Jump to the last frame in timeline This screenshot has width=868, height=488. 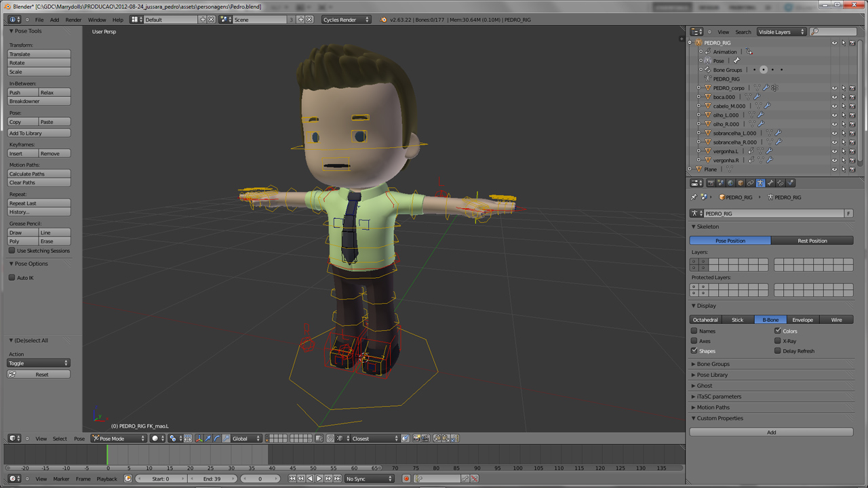[x=336, y=479]
